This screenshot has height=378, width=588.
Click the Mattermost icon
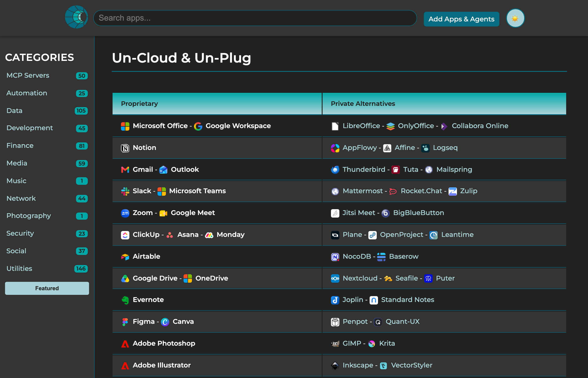click(x=335, y=191)
